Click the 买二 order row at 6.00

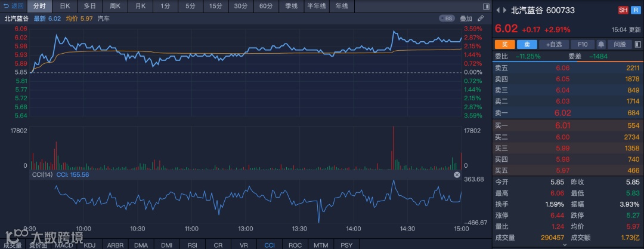tap(568, 137)
